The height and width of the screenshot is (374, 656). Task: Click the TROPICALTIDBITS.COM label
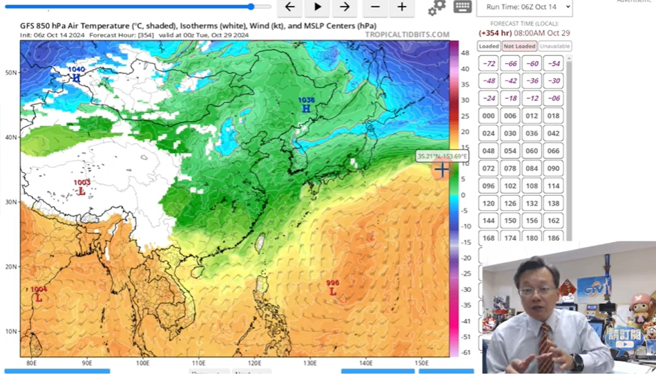(x=407, y=35)
